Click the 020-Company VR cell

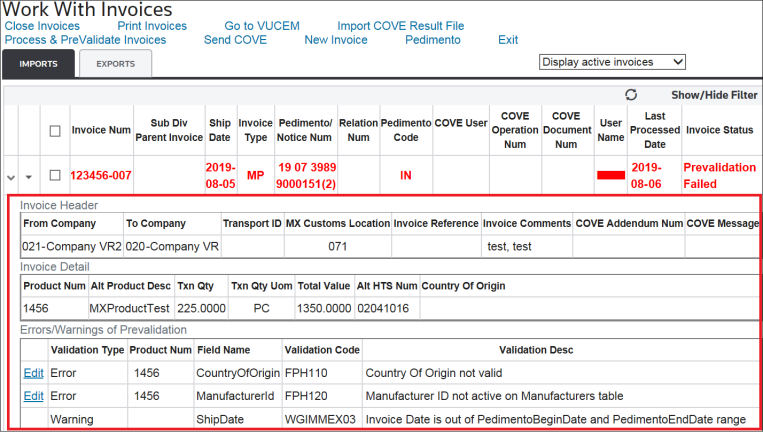point(172,247)
